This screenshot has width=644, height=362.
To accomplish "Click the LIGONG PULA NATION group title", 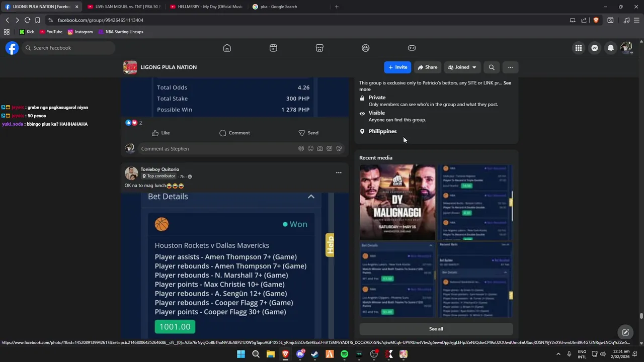I will (169, 67).
